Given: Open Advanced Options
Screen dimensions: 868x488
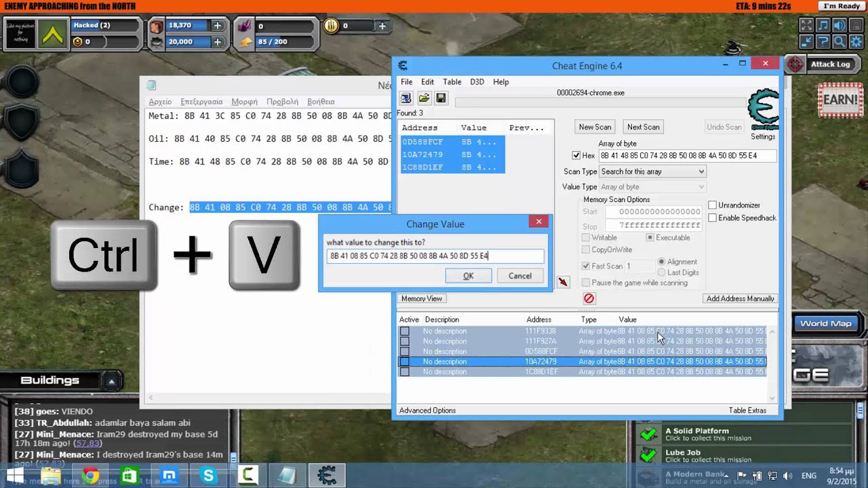Looking at the screenshot, I should pyautogui.click(x=427, y=411).
